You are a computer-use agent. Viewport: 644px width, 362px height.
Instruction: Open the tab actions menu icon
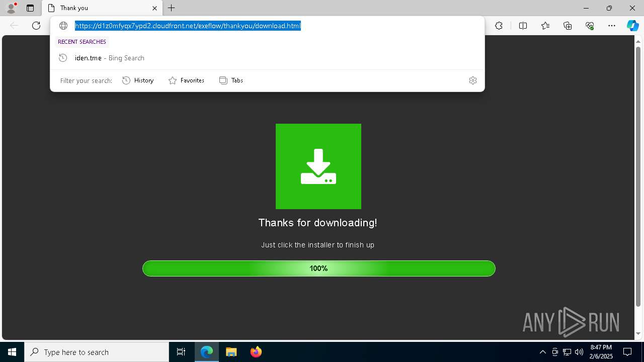pos(30,8)
